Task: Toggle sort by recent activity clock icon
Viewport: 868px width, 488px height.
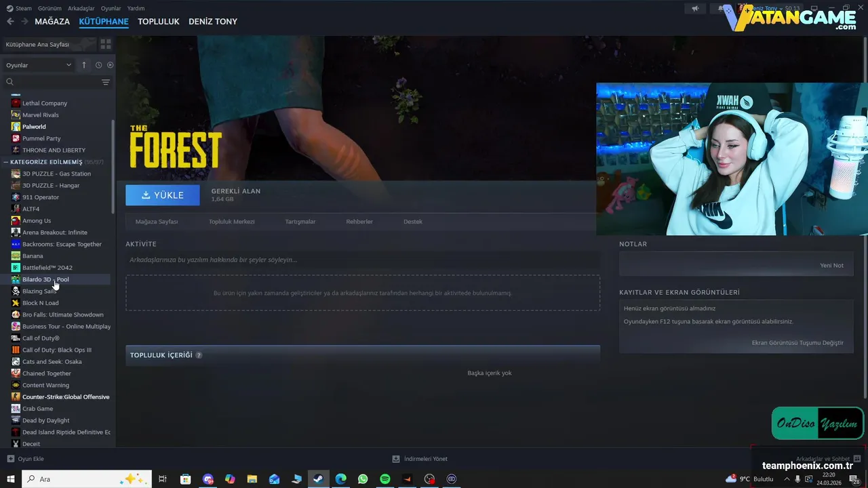Action: pyautogui.click(x=98, y=65)
